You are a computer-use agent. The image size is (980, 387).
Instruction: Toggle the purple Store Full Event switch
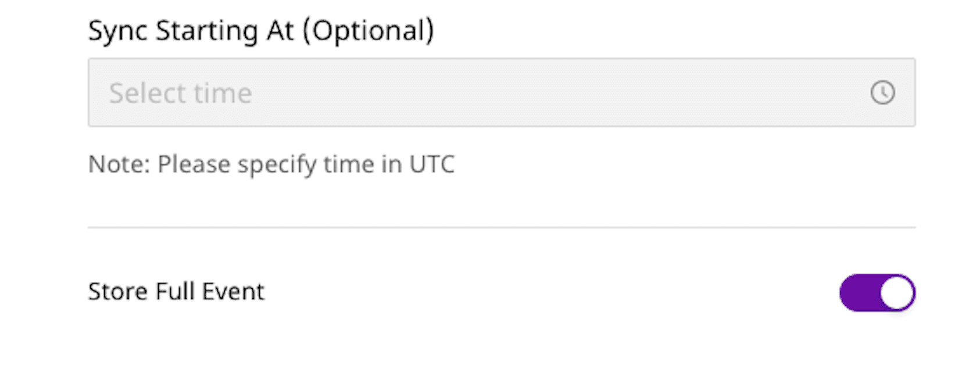pos(877,293)
